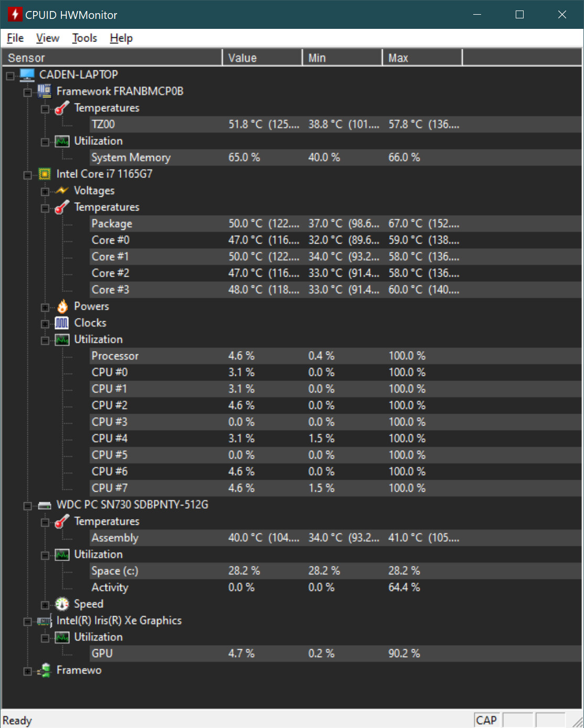Click the Voltages lightning icon

(x=62, y=191)
